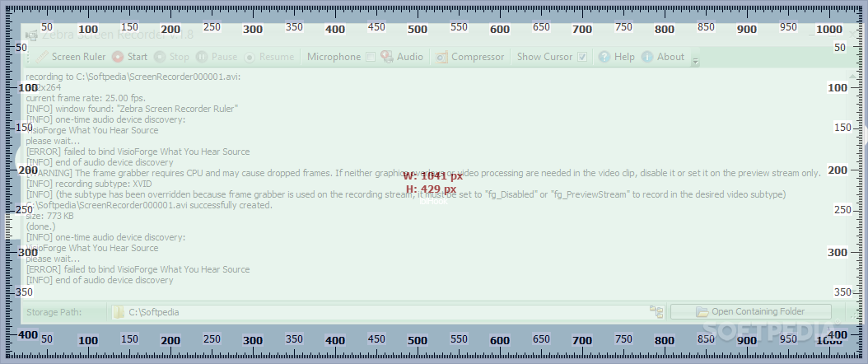Open the Screen Ruler tool
868x364 pixels.
71,57
